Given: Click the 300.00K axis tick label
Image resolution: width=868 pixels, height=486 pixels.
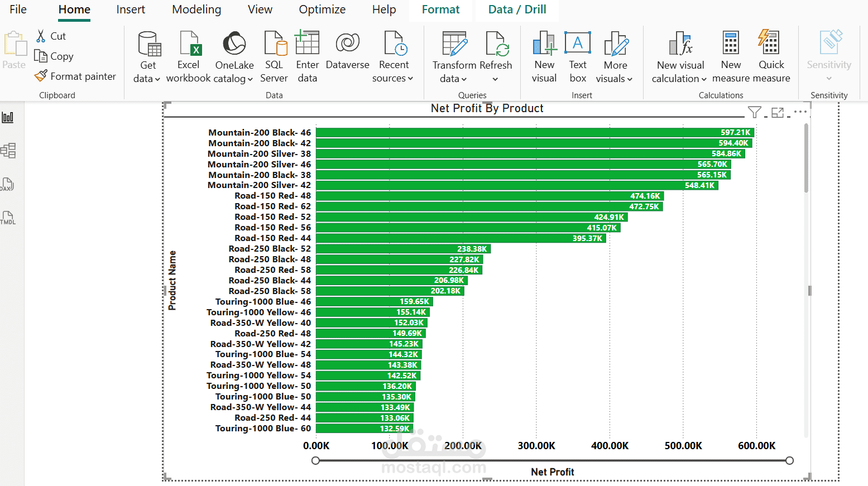Looking at the screenshot, I should coord(536,446).
